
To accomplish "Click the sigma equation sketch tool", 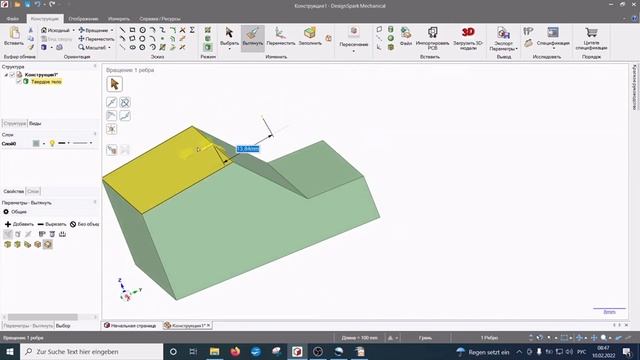I will [192, 30].
